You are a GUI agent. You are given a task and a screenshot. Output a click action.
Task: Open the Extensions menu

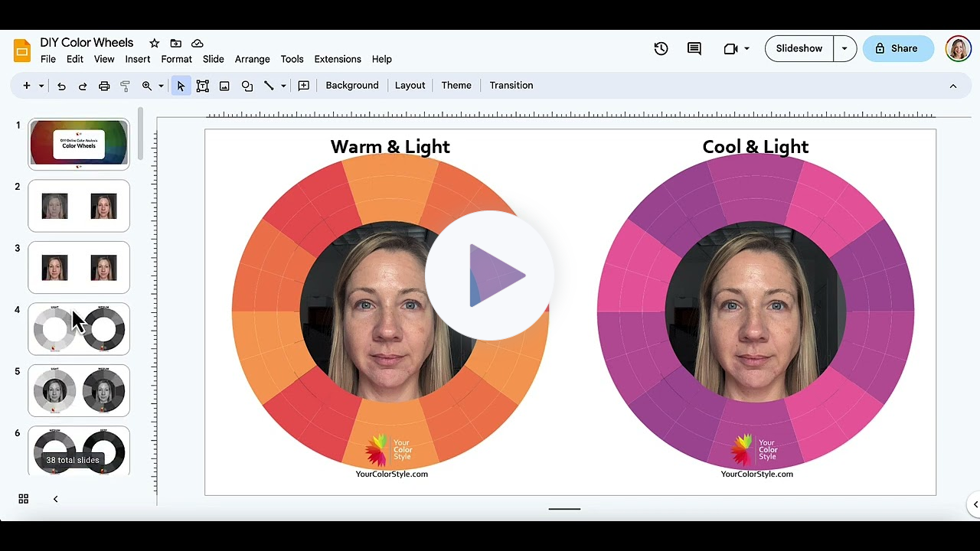click(337, 59)
